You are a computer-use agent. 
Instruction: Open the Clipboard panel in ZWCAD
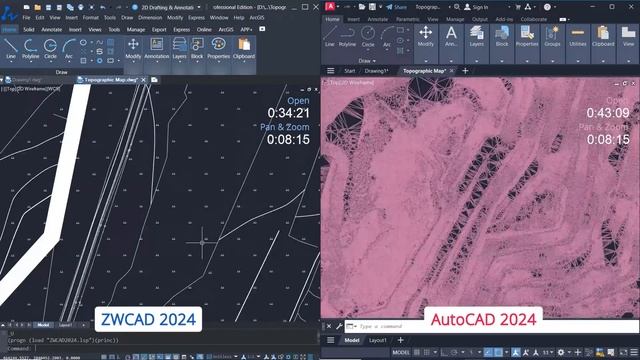click(244, 49)
